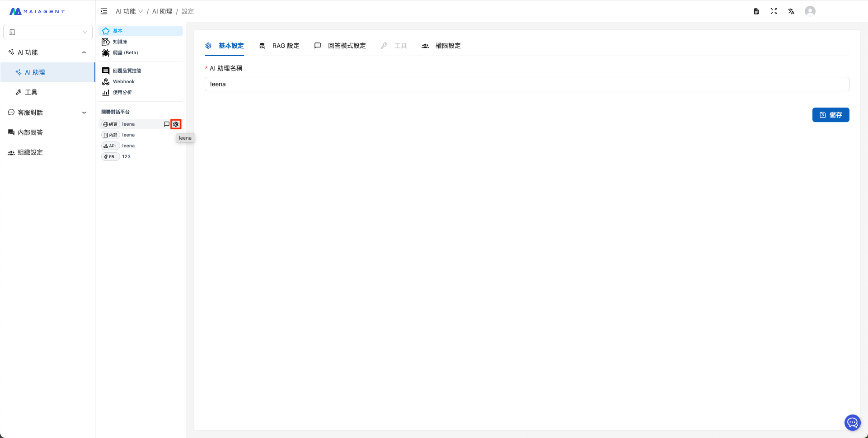This screenshot has width=868, height=438.
Task: Click the document icon in the top bar
Action: point(756,11)
